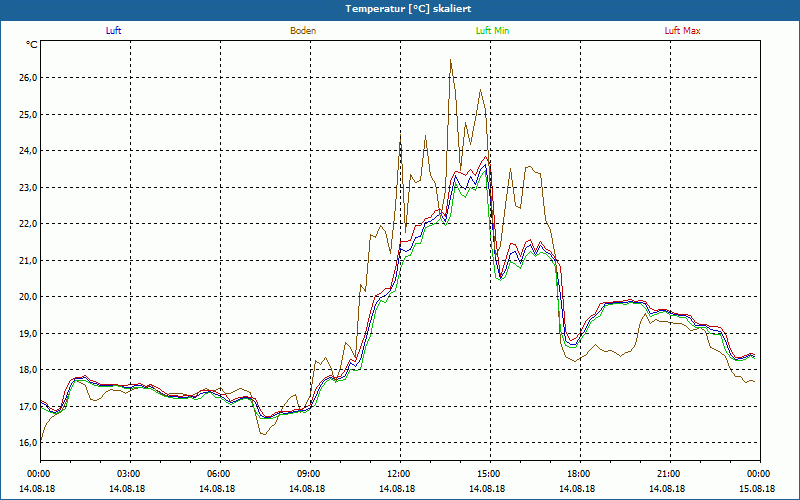Click the 20,0 y-axis value
800x500 pixels.
click(x=29, y=297)
